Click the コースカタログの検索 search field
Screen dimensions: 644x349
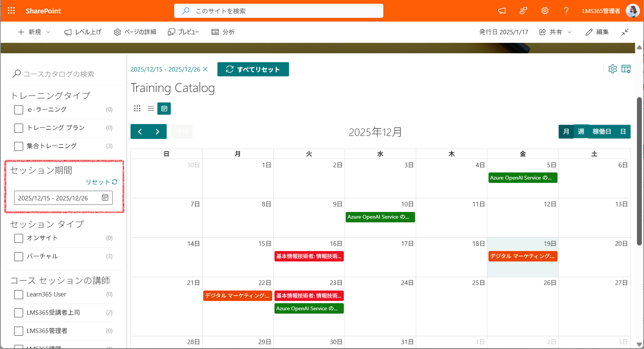click(63, 74)
